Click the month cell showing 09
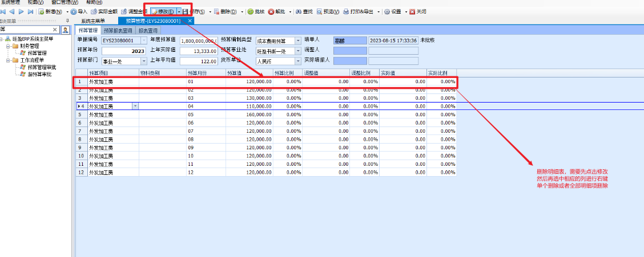This screenshot has height=257, width=644. click(x=206, y=147)
